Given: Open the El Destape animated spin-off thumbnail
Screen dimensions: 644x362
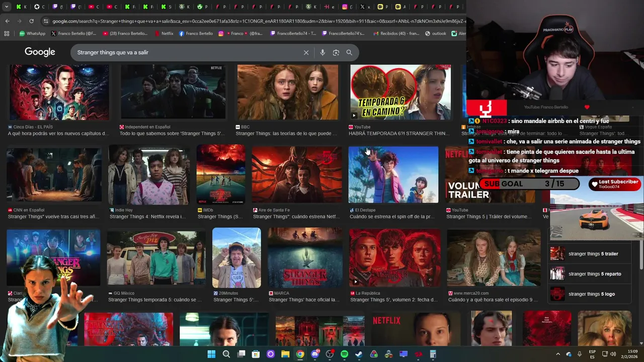Looking at the screenshot, I should coord(393,175).
